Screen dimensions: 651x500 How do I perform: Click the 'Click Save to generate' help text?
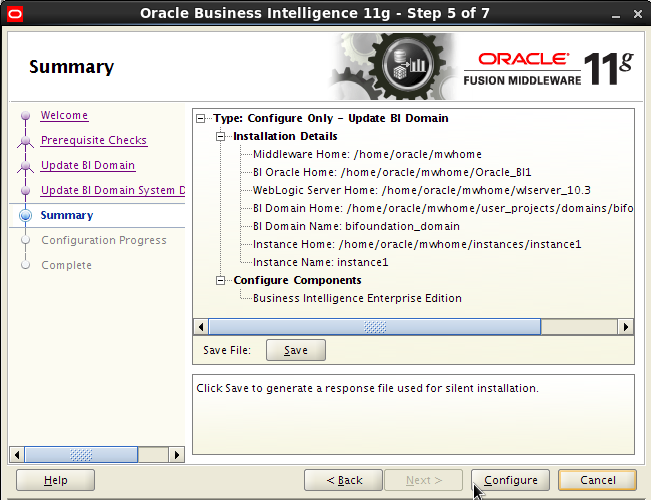(x=367, y=389)
